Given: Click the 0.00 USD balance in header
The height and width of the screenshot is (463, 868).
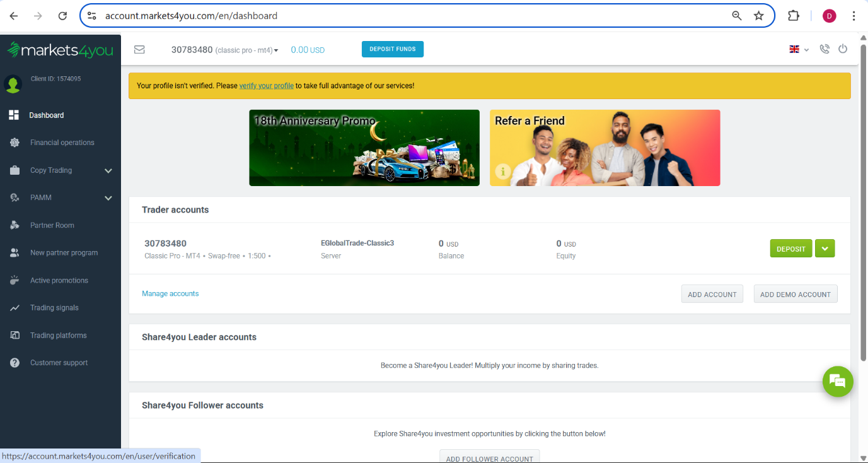Looking at the screenshot, I should 308,50.
